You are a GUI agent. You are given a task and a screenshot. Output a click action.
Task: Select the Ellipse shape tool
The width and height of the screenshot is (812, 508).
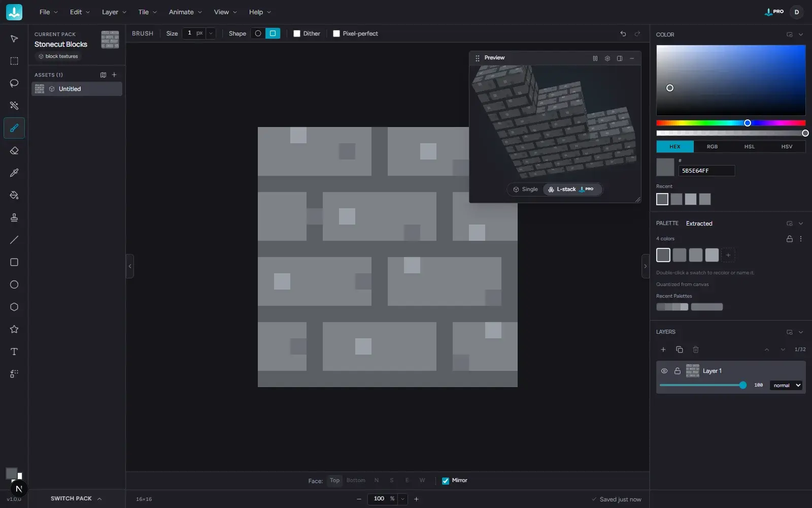point(14,284)
